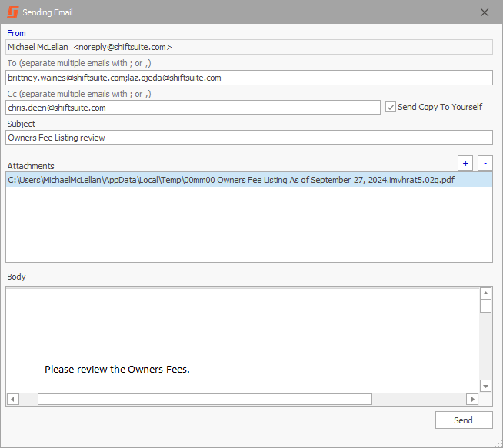The width and height of the screenshot is (503, 448).
Task: Send the email with Send button
Action: [464, 420]
